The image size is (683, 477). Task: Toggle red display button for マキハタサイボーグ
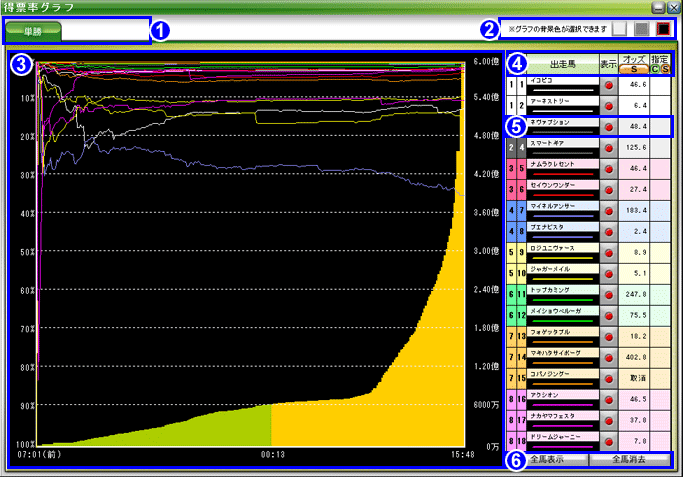point(609,358)
